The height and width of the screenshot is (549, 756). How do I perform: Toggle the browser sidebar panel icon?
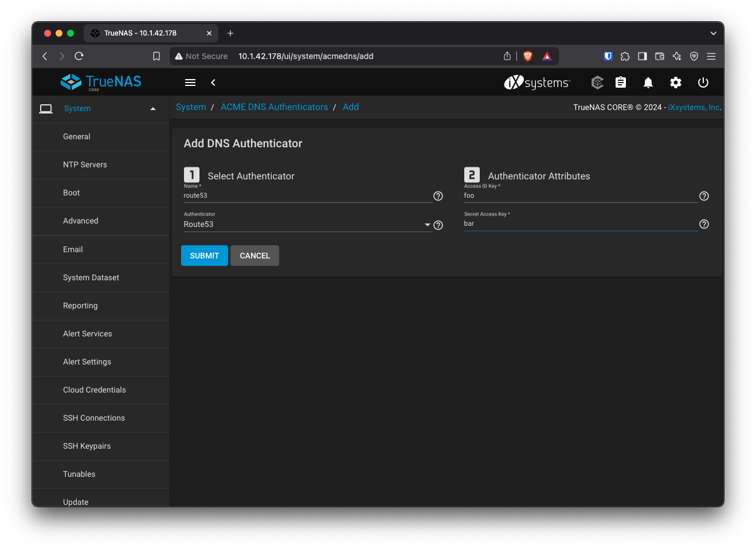pos(643,56)
